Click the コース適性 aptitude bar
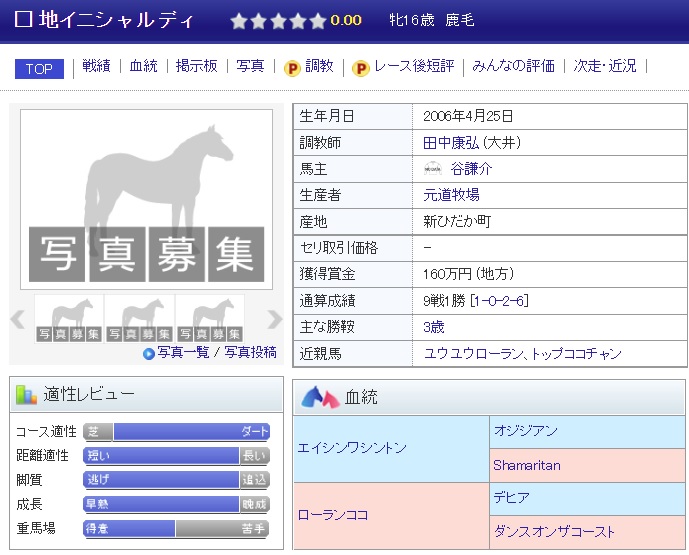 pyautogui.click(x=176, y=432)
